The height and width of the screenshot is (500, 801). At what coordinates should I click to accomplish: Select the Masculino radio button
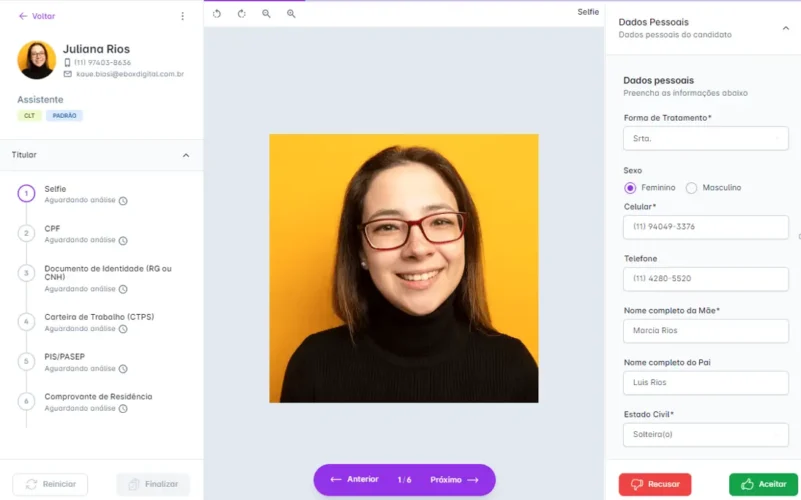coord(691,188)
